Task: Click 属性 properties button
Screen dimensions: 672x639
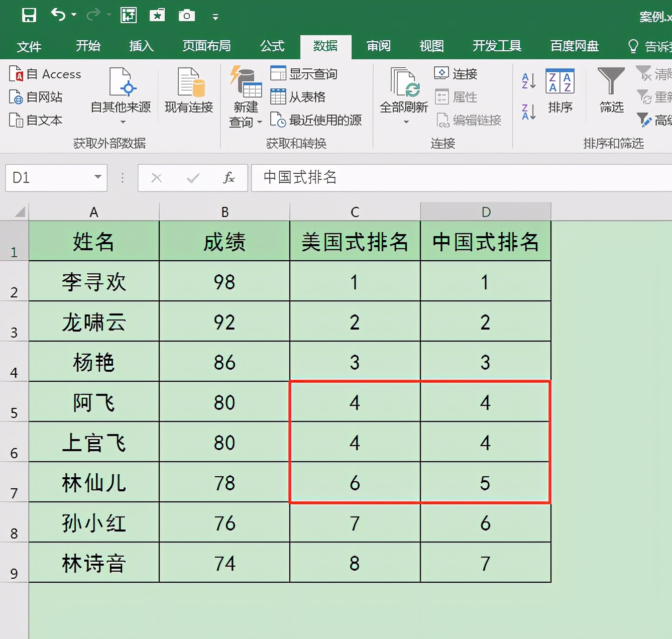Action: pos(456,97)
